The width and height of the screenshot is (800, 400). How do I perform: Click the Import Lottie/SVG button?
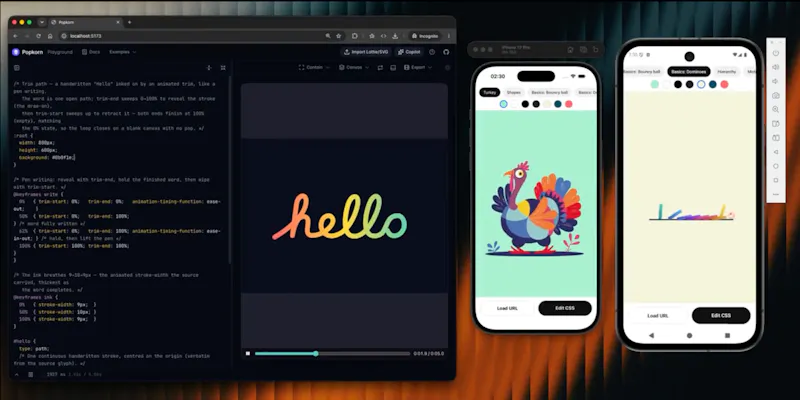tap(366, 52)
